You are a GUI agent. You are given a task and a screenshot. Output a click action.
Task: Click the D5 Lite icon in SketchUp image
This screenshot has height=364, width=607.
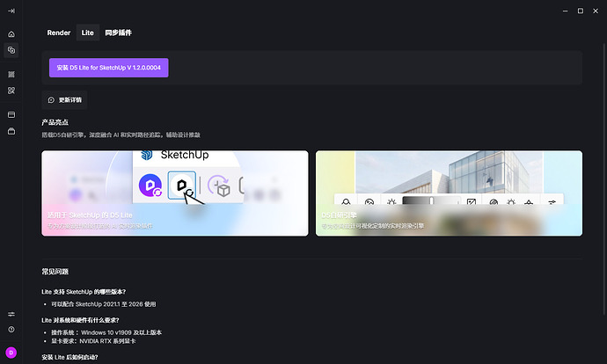(x=182, y=186)
